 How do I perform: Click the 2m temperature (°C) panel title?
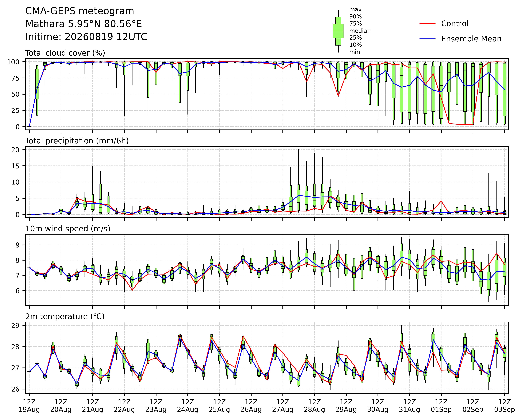pos(65,317)
